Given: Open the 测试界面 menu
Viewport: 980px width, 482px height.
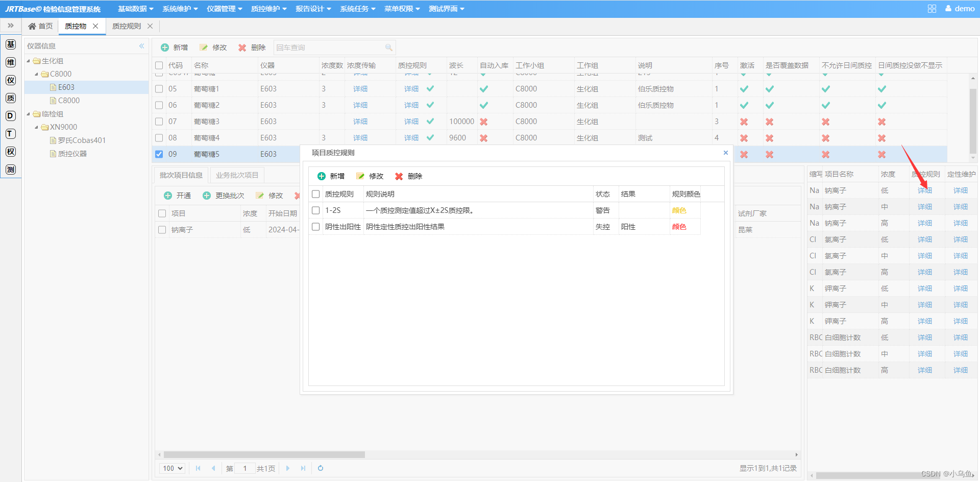Looking at the screenshot, I should pos(446,9).
